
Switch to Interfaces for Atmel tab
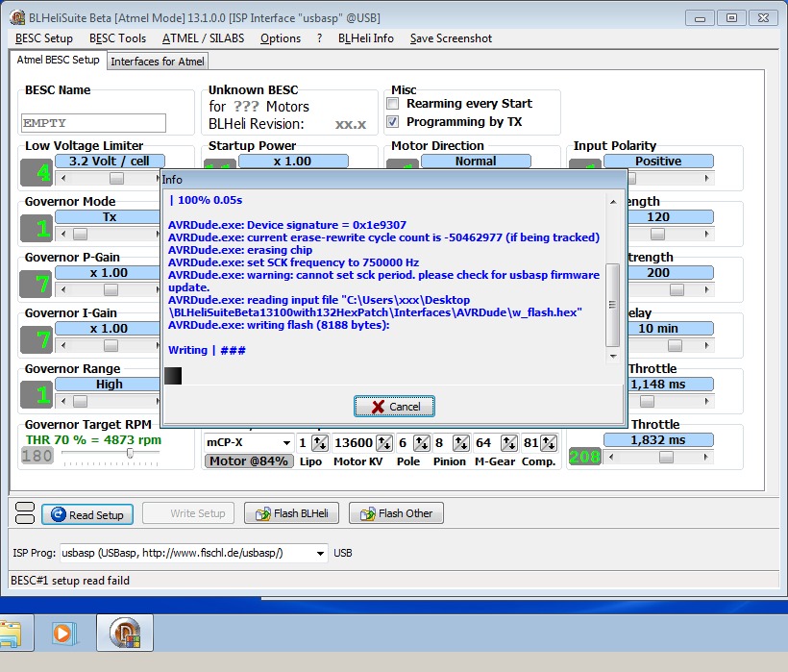pyautogui.click(x=158, y=62)
